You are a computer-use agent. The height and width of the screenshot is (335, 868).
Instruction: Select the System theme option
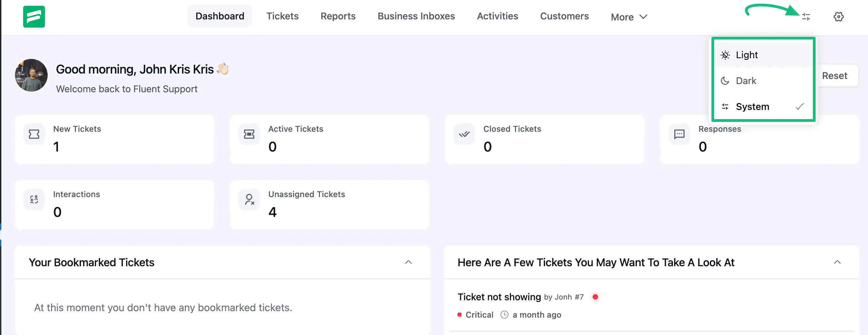click(752, 107)
